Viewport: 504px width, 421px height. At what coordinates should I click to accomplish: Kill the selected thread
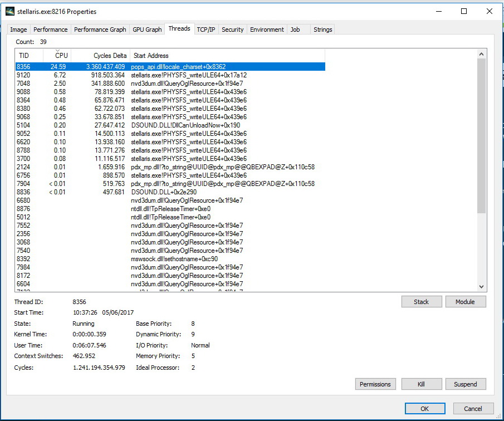pos(421,384)
